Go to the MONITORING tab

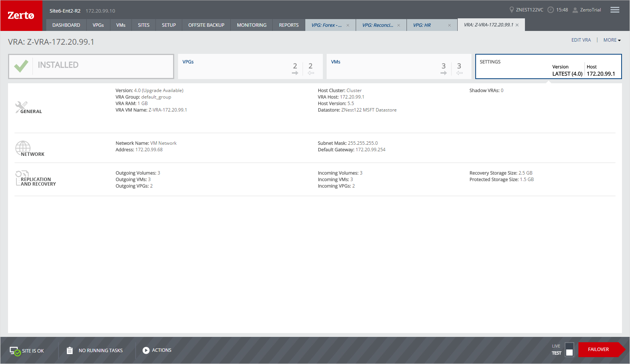252,25
